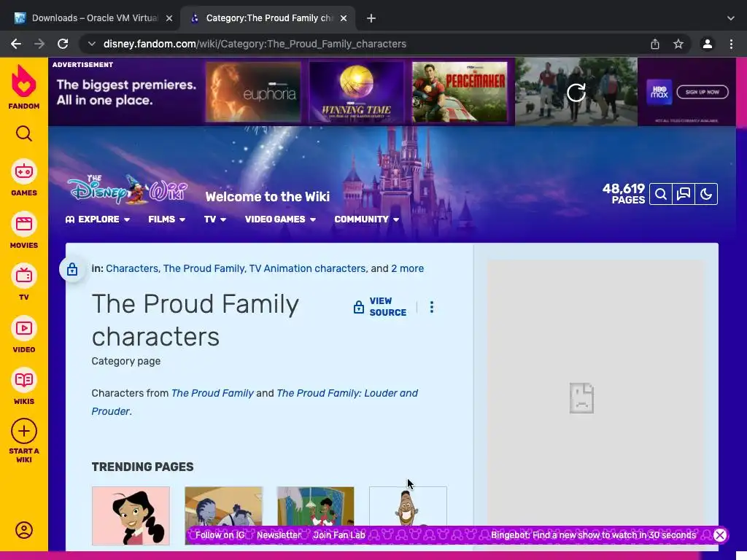Screen dimensions: 747x560
Task: Open the girl with pigtails trending thumbnail
Action: pyautogui.click(x=131, y=516)
